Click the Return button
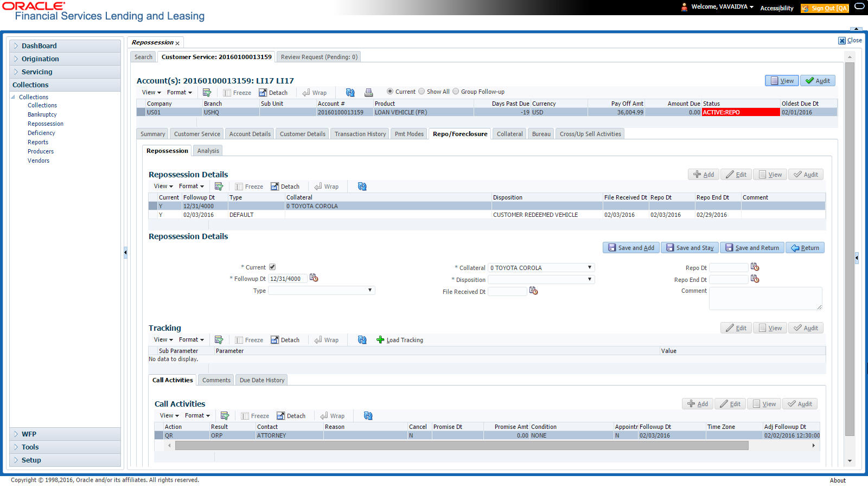 click(x=805, y=248)
